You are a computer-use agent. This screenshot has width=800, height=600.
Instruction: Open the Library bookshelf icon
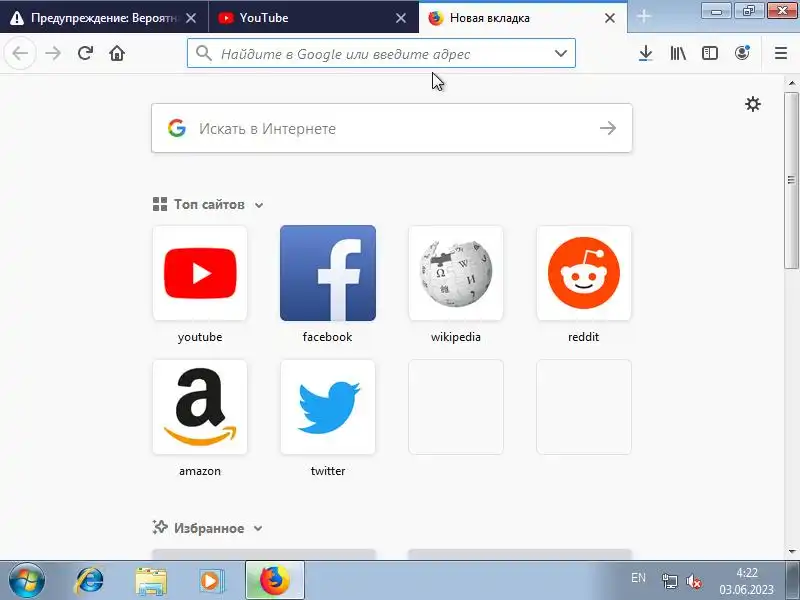pos(678,53)
